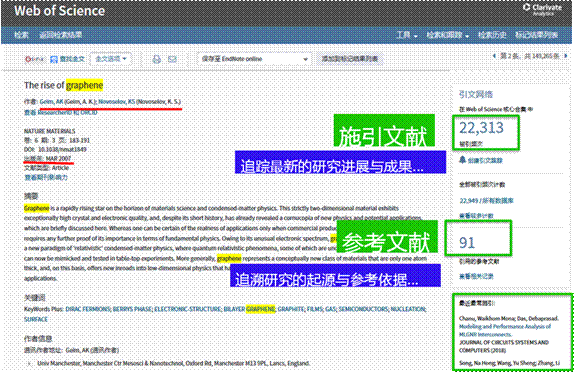Viewport: 577px width, 376px height.
Task: Open author link Geim, AK
Action: tap(52, 102)
